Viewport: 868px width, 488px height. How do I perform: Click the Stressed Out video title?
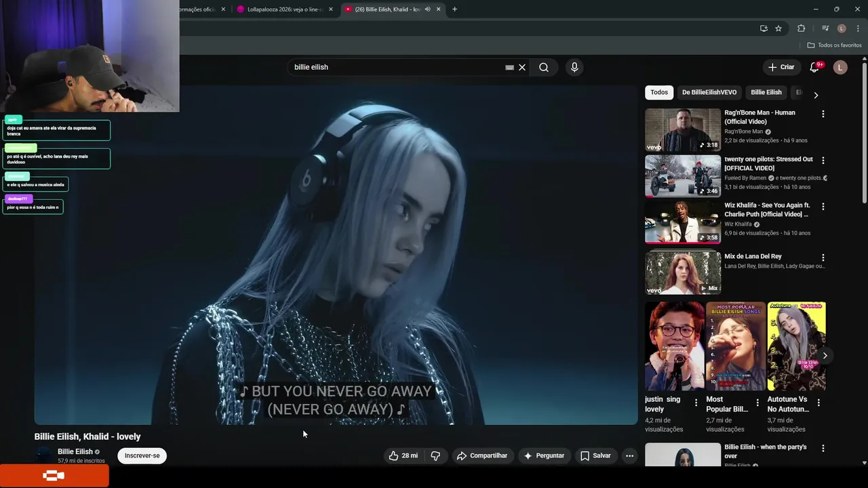point(768,163)
